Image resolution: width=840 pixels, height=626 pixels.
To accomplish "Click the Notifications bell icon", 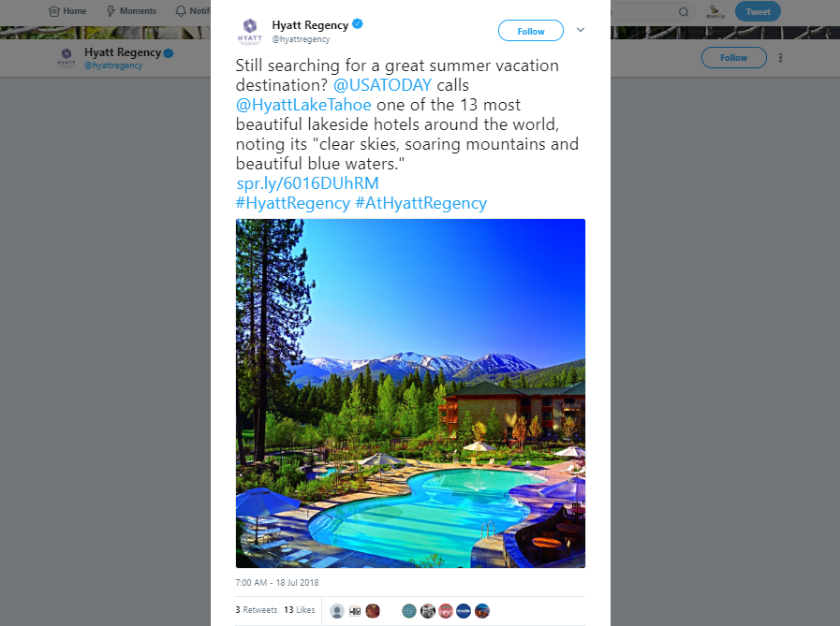I will pyautogui.click(x=181, y=10).
